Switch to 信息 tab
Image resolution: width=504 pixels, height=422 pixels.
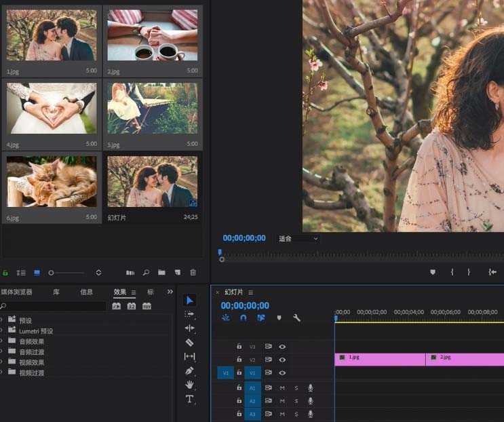click(x=86, y=292)
